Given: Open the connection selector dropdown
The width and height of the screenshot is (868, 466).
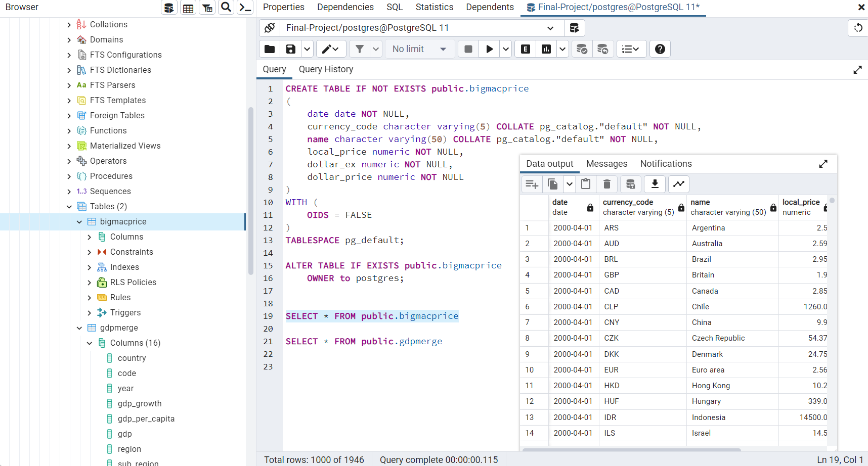Looking at the screenshot, I should pos(550,28).
